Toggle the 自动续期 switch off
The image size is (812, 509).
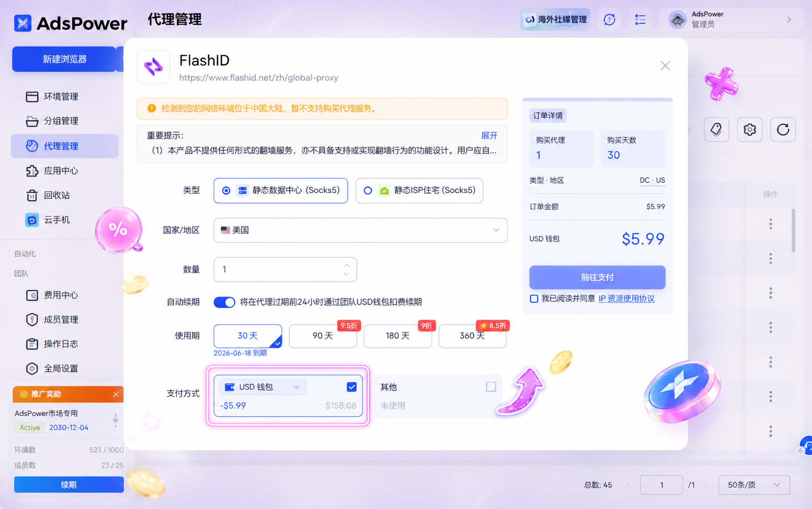click(x=224, y=302)
